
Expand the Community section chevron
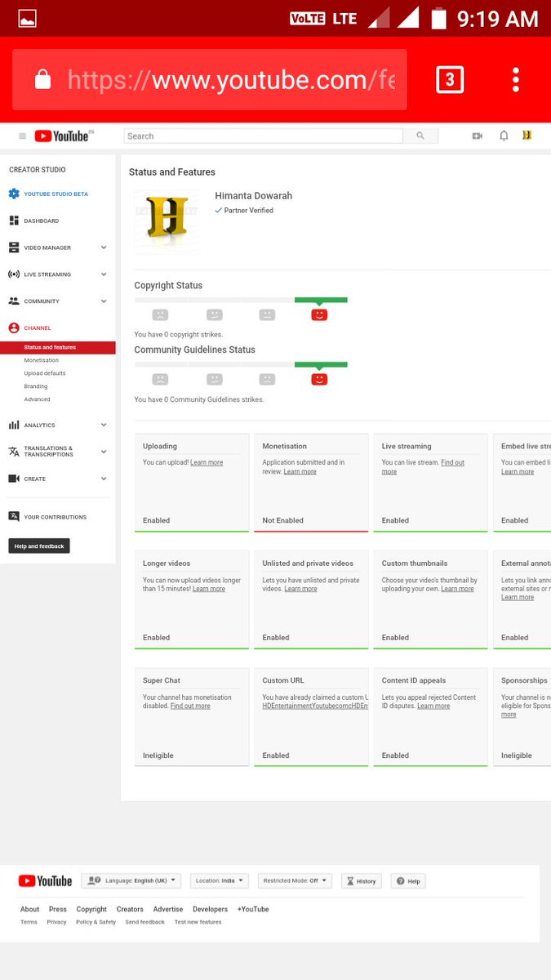pyautogui.click(x=104, y=301)
